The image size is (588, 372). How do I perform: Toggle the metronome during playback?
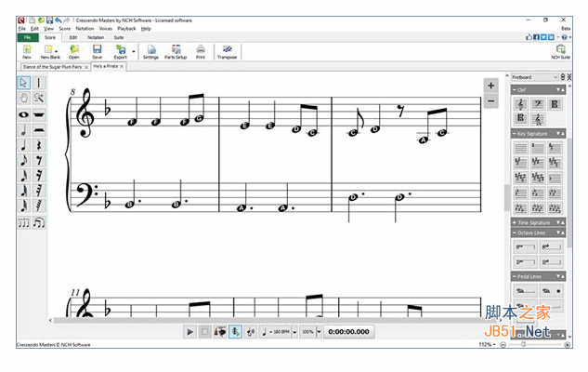point(220,332)
